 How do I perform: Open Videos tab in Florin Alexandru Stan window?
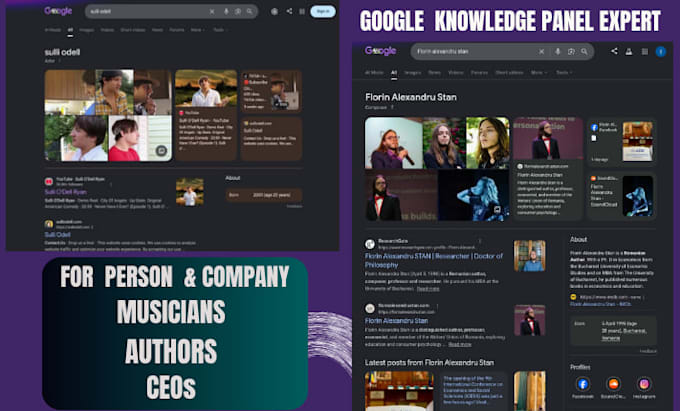(x=455, y=73)
